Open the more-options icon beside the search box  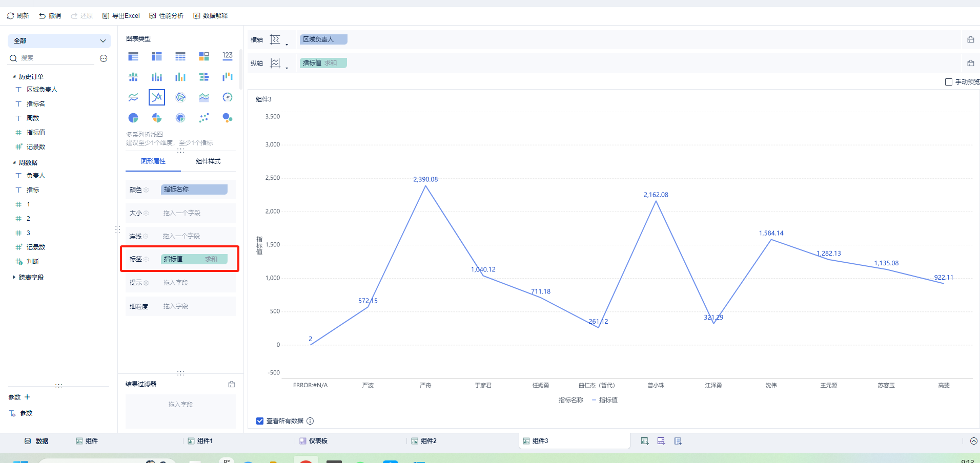(x=104, y=58)
